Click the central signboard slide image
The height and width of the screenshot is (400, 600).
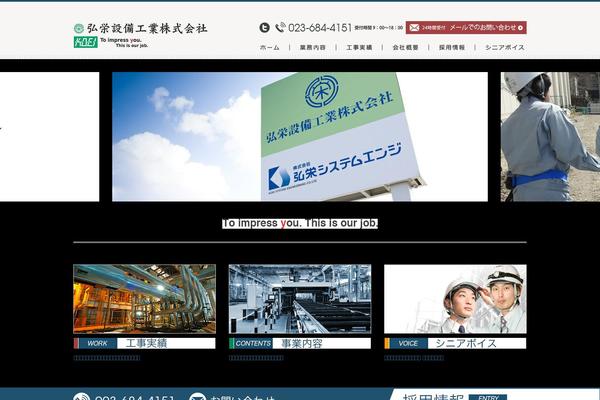coord(300,137)
